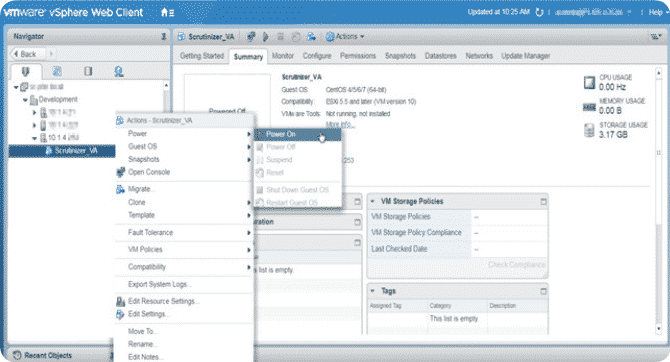Select the Development datacenter
Image resolution: width=670 pixels, height=362 pixels.
[x=58, y=100]
